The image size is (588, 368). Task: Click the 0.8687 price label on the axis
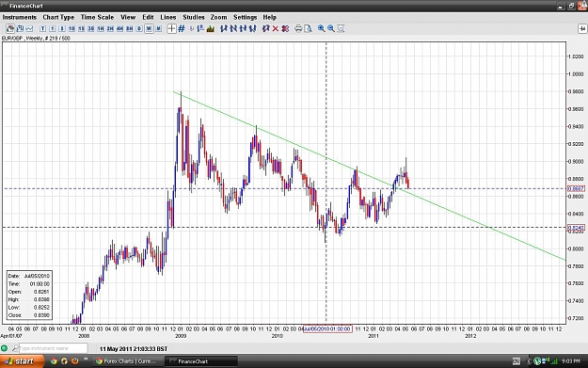pyautogui.click(x=576, y=188)
